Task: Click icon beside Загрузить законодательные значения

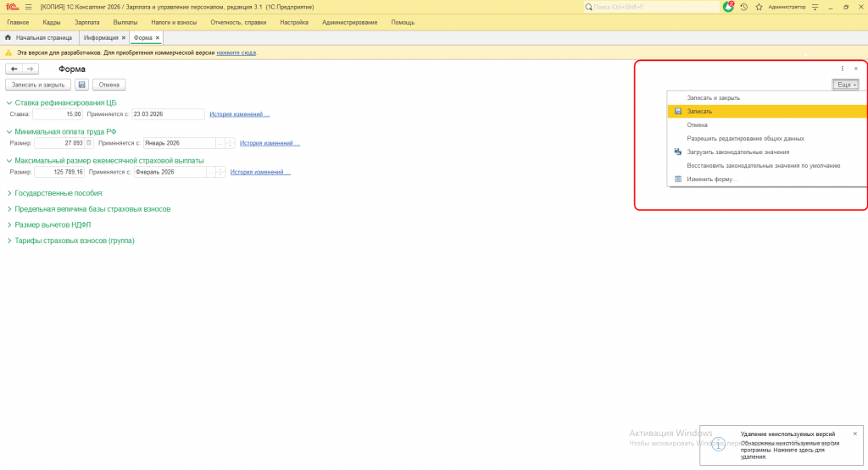Action: click(x=678, y=152)
